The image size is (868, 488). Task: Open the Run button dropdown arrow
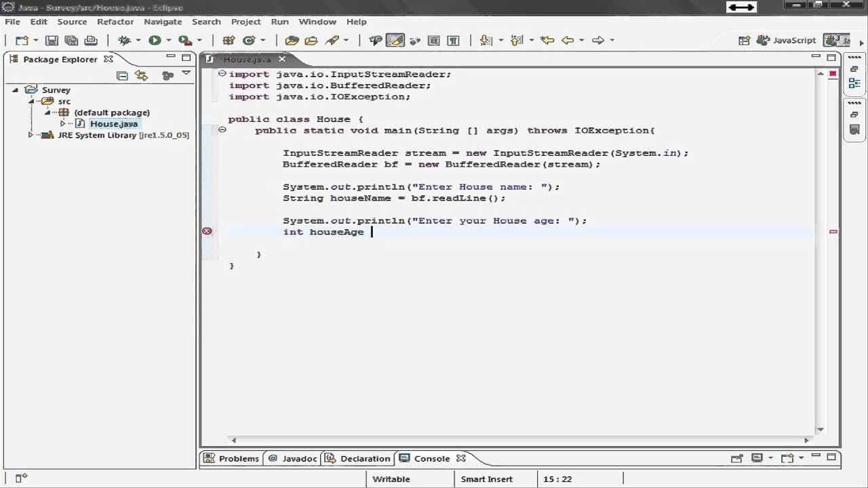(168, 41)
